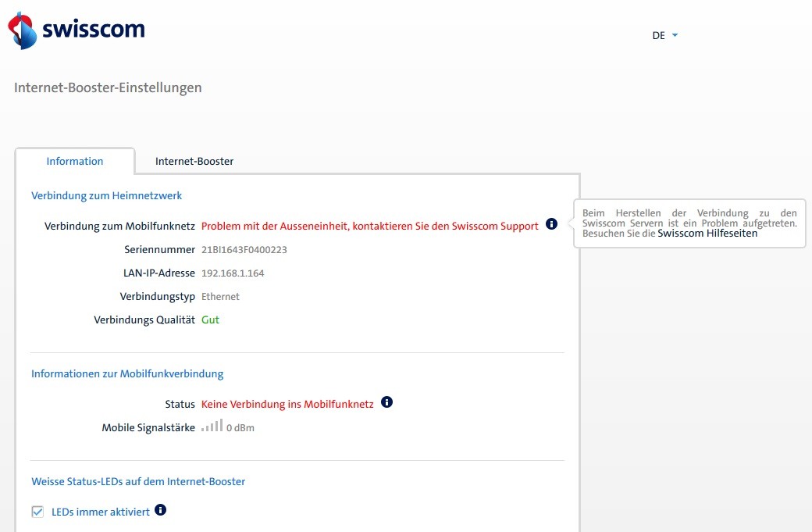Open info icon beside the Ausseneinheit problem message
The image size is (812, 532).
click(x=551, y=224)
